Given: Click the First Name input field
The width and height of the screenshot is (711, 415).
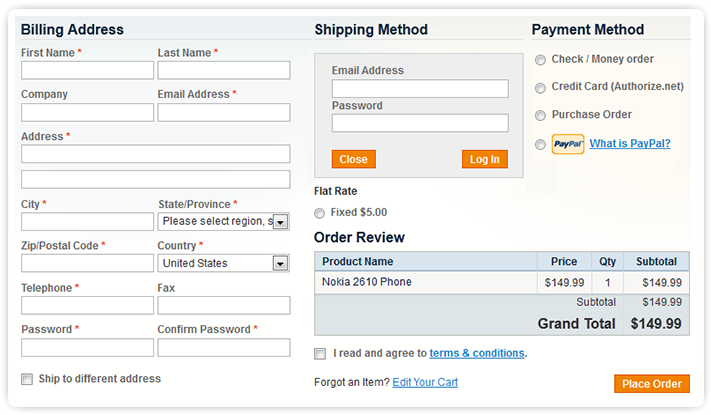Looking at the screenshot, I should (x=87, y=71).
